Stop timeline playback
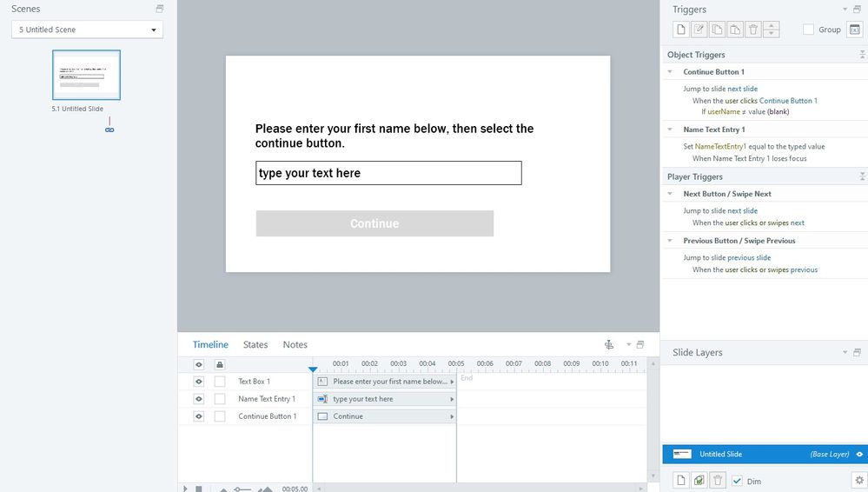The height and width of the screenshot is (492, 868). coord(199,489)
